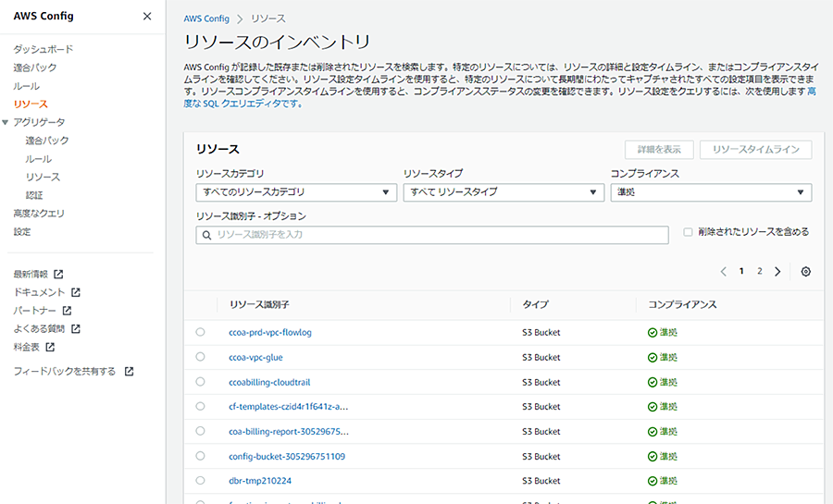Image resolution: width=833 pixels, height=504 pixels.
Task: Open highlighted リソース sidebar item
Action: 31,104
